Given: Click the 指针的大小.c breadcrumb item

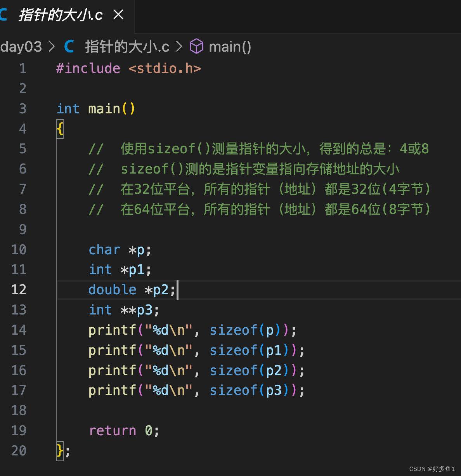Looking at the screenshot, I should coord(127,47).
